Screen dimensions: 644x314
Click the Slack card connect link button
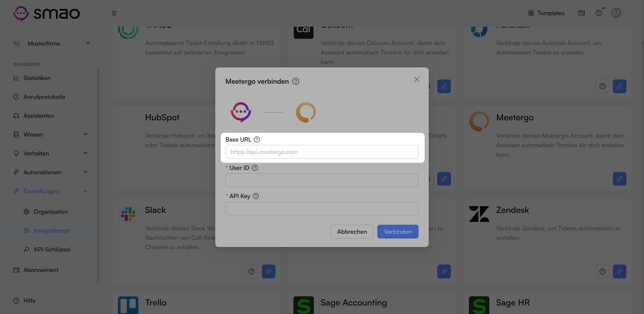click(x=268, y=271)
